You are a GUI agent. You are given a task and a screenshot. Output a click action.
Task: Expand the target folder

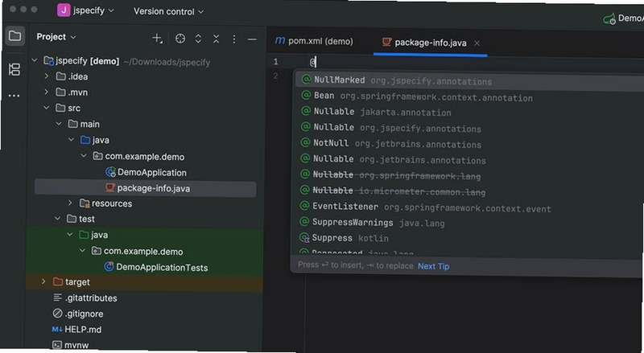44,281
